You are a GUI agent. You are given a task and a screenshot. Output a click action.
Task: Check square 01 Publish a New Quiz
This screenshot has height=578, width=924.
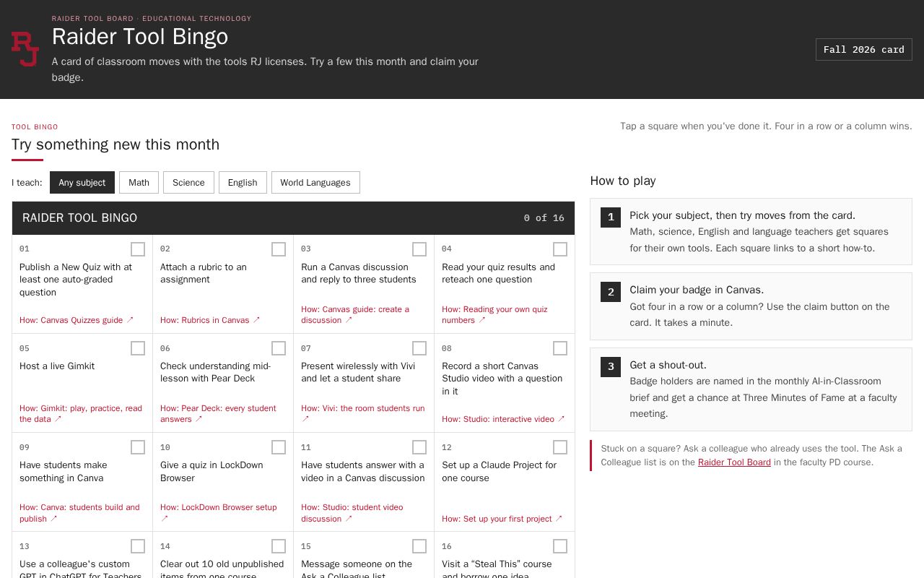coord(138,249)
